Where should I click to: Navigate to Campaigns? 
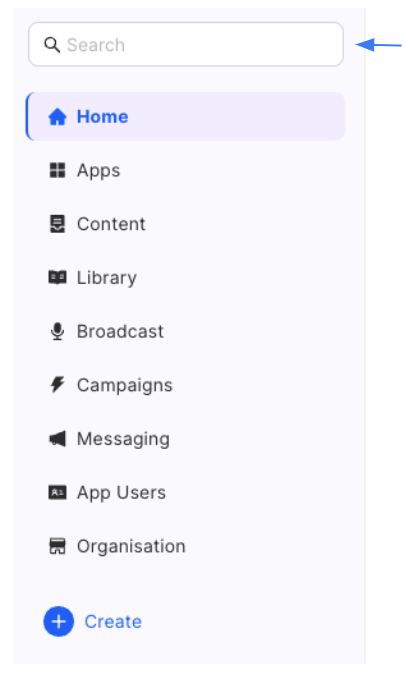185,385
